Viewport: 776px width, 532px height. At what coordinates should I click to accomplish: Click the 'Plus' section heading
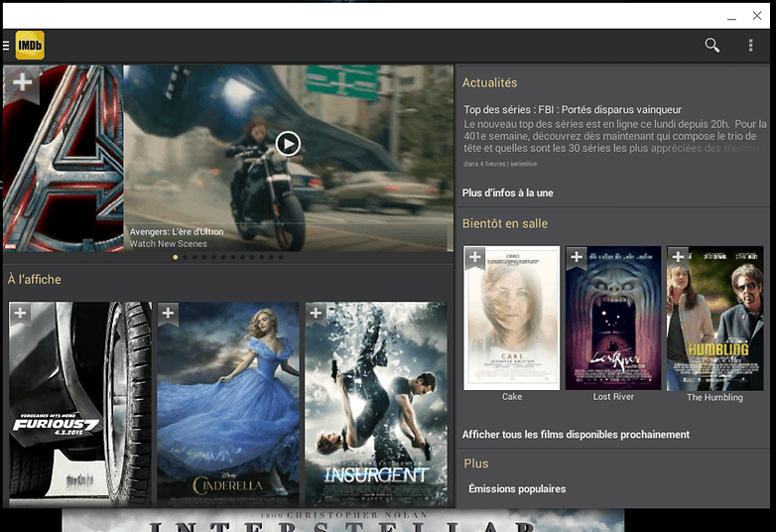(x=476, y=464)
